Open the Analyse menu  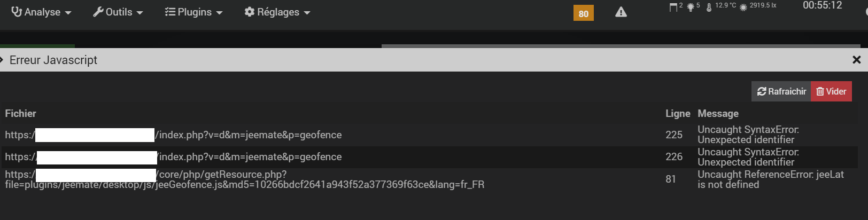click(x=41, y=12)
